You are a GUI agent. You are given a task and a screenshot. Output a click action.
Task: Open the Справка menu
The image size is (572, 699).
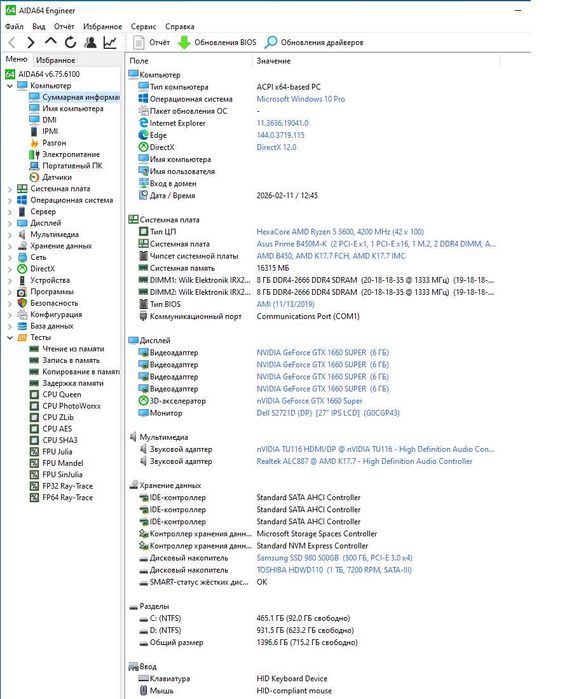(x=180, y=27)
